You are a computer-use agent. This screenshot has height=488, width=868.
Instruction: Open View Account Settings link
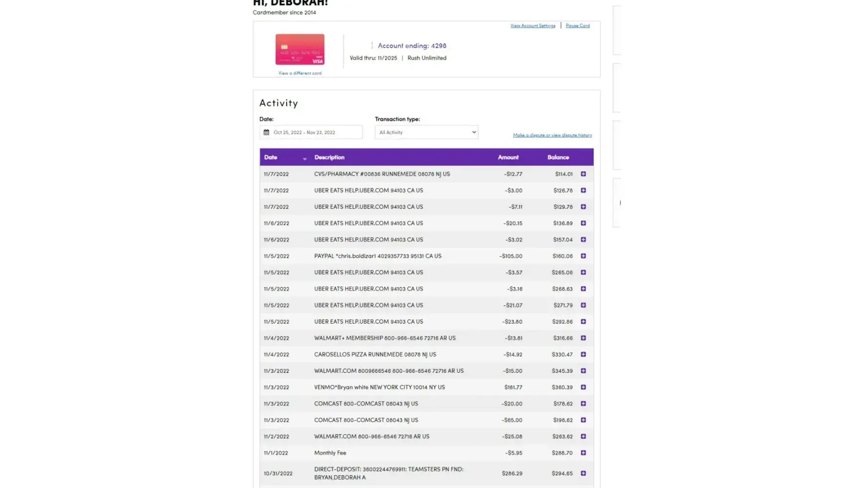533,26
